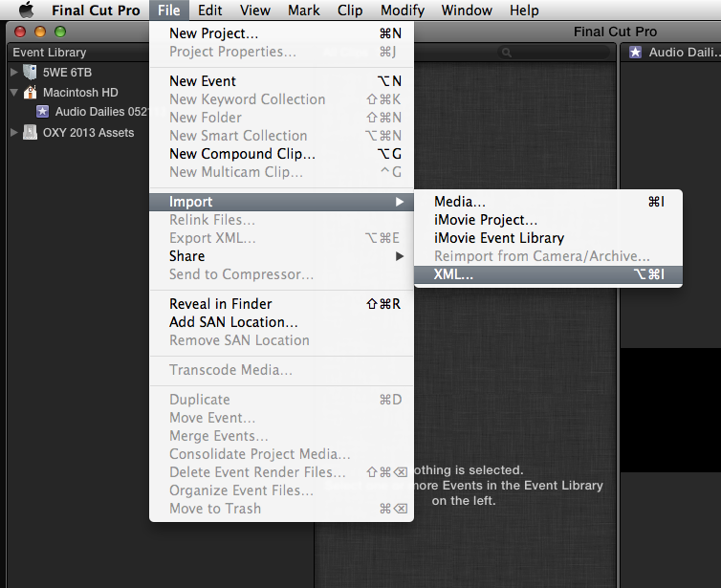Close the open File menu
Image resolution: width=721 pixels, height=588 pixels.
pos(168,11)
